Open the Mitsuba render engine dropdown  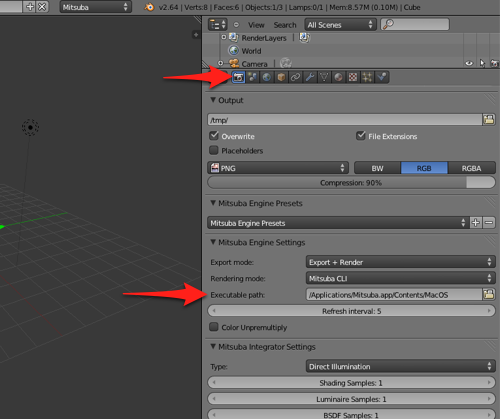(96, 7)
